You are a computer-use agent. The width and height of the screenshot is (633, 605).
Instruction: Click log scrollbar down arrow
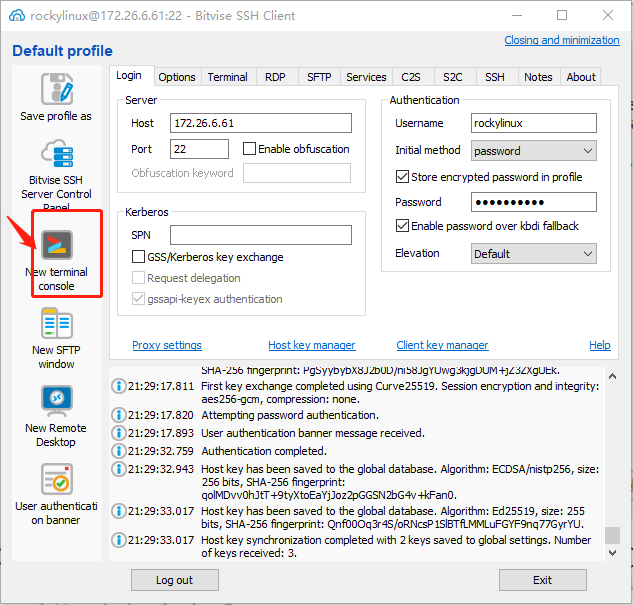pyautogui.click(x=612, y=553)
